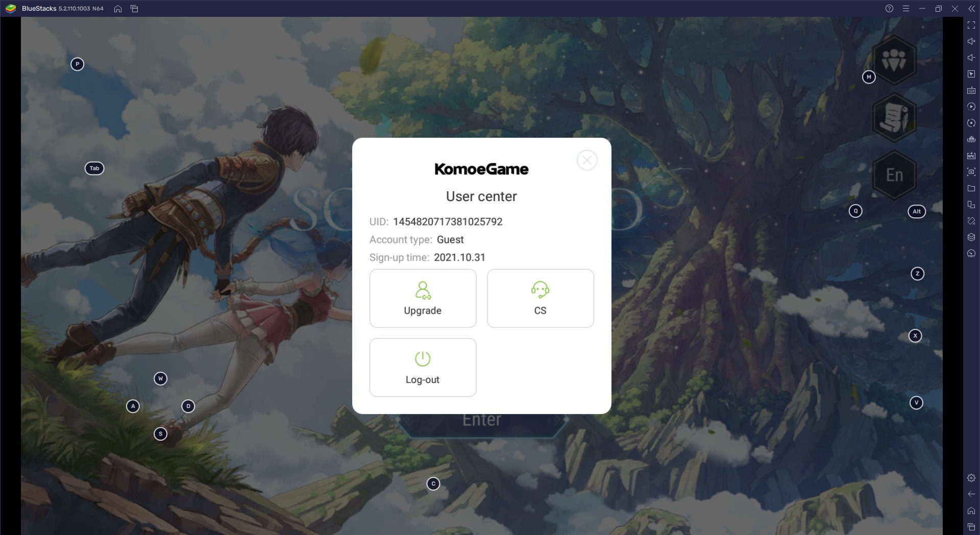
Task: Click the KomoeGame logo title
Action: (x=481, y=169)
